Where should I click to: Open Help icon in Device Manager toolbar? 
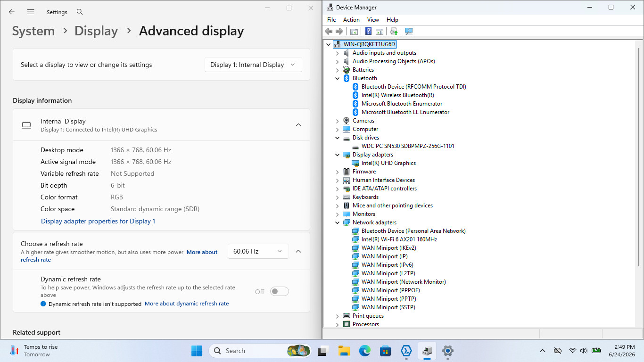tap(369, 31)
